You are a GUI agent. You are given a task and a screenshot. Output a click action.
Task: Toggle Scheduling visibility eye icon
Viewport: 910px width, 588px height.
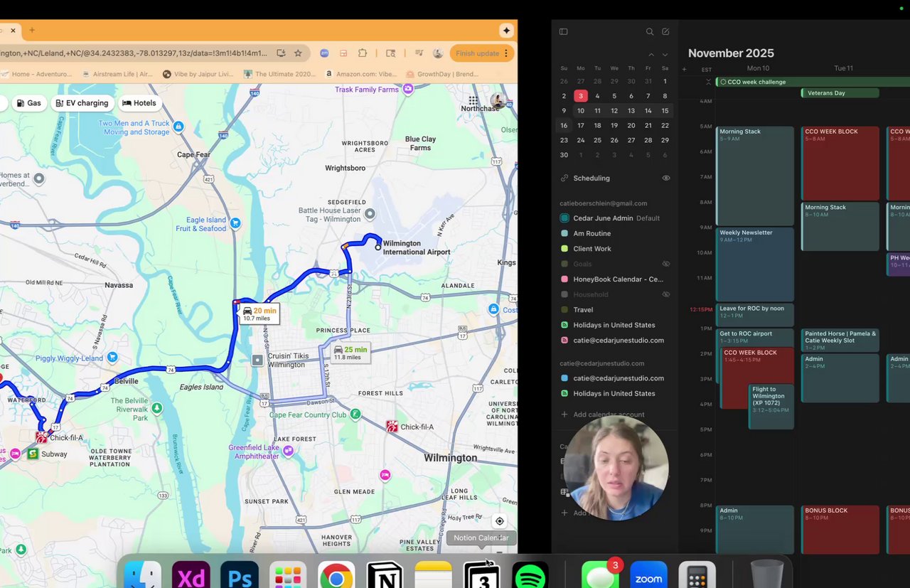click(x=666, y=178)
